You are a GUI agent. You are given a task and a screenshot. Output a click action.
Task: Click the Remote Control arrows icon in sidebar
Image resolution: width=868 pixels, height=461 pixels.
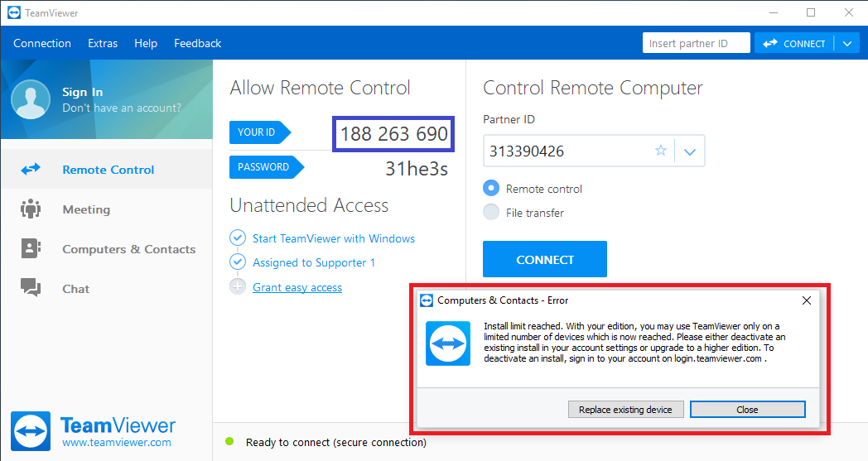pos(31,170)
